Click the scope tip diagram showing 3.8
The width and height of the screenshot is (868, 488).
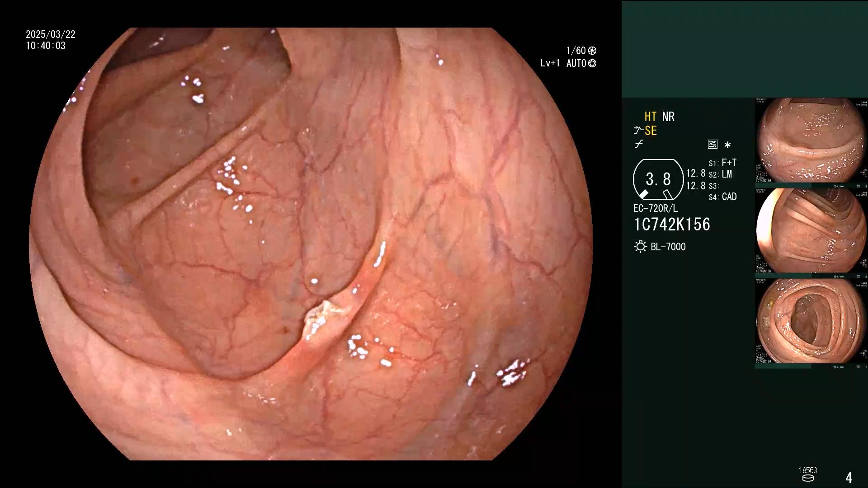[x=658, y=179]
